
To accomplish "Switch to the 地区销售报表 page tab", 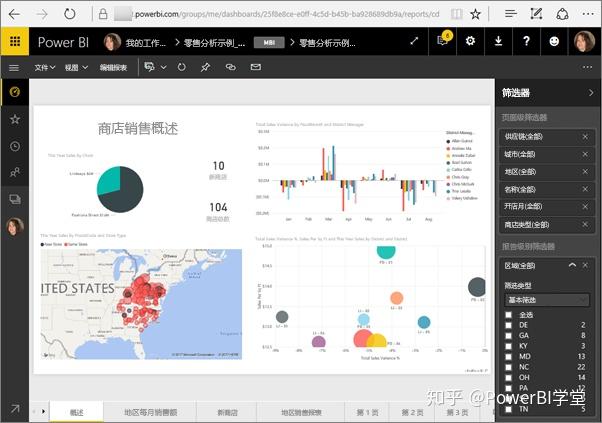I will 301,412.
